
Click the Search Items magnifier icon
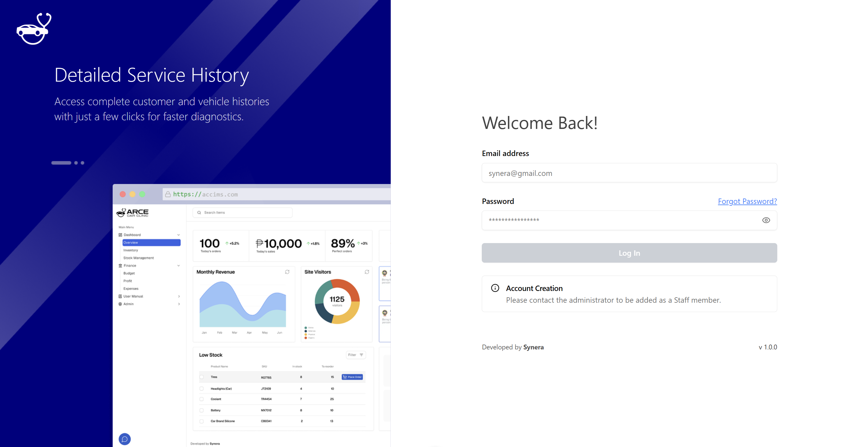click(x=199, y=213)
